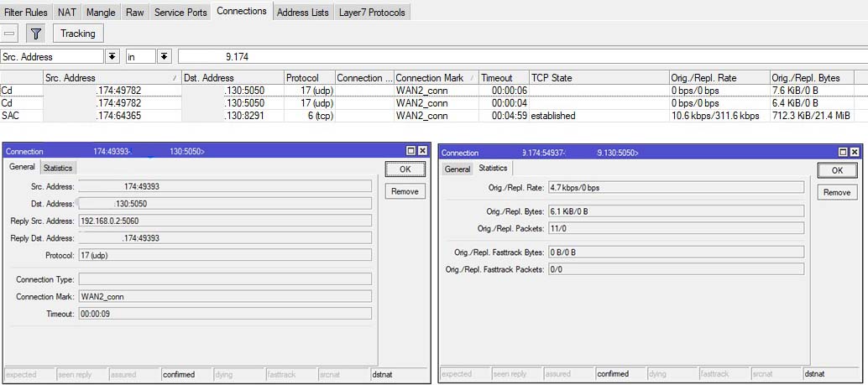Select the established TCP connection row
Image resolution: width=868 pixels, height=385 pixels.
coord(426,116)
